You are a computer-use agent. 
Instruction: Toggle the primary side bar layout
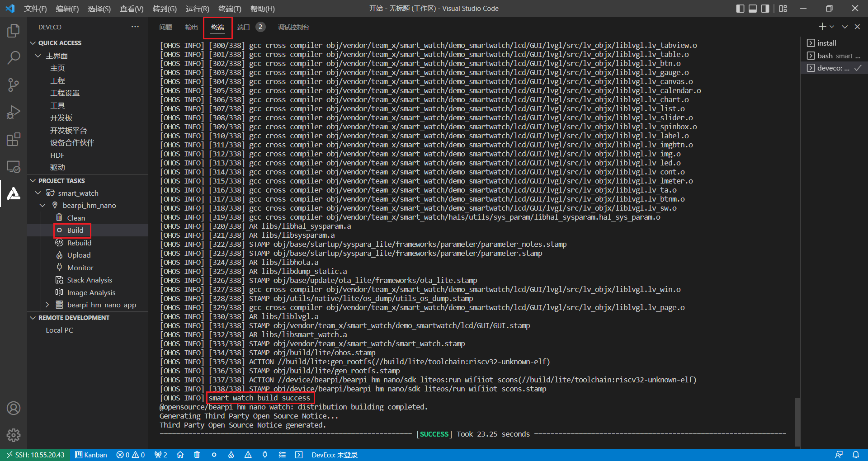pyautogui.click(x=740, y=9)
